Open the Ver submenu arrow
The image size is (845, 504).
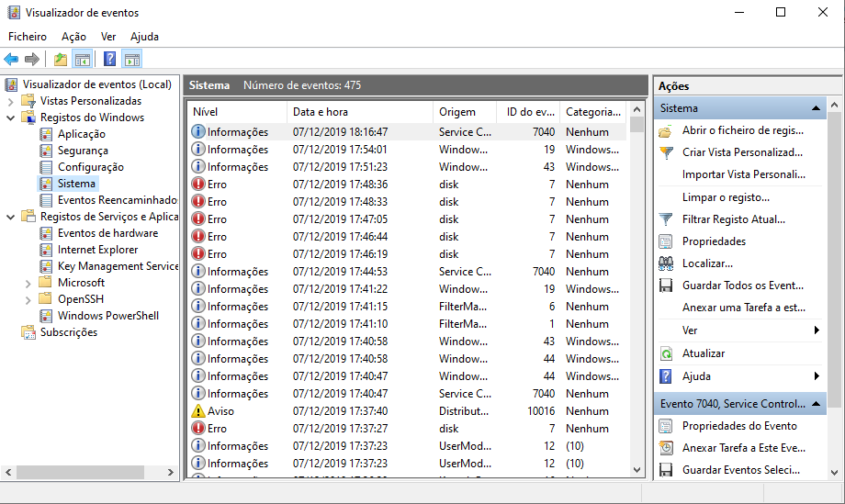[817, 330]
